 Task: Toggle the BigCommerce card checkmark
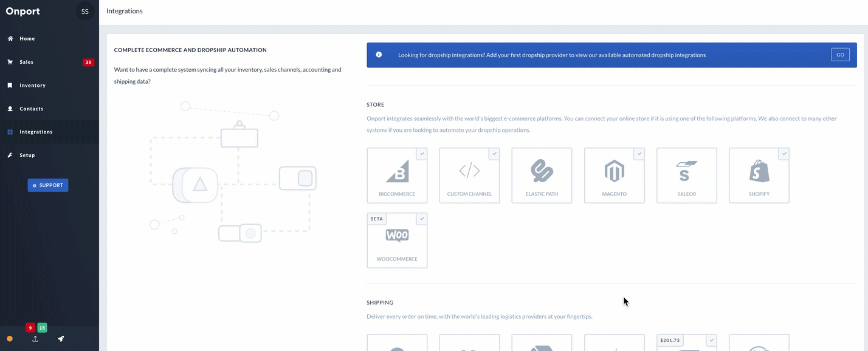(x=422, y=154)
